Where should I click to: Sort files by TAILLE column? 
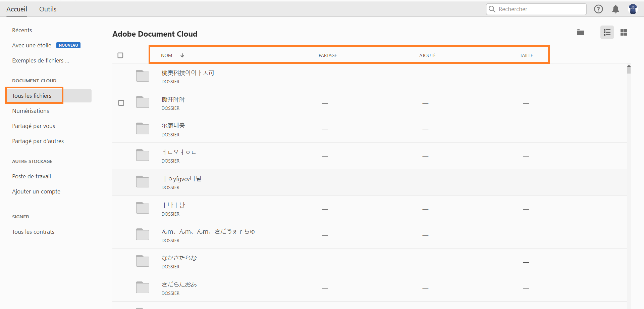pos(526,55)
